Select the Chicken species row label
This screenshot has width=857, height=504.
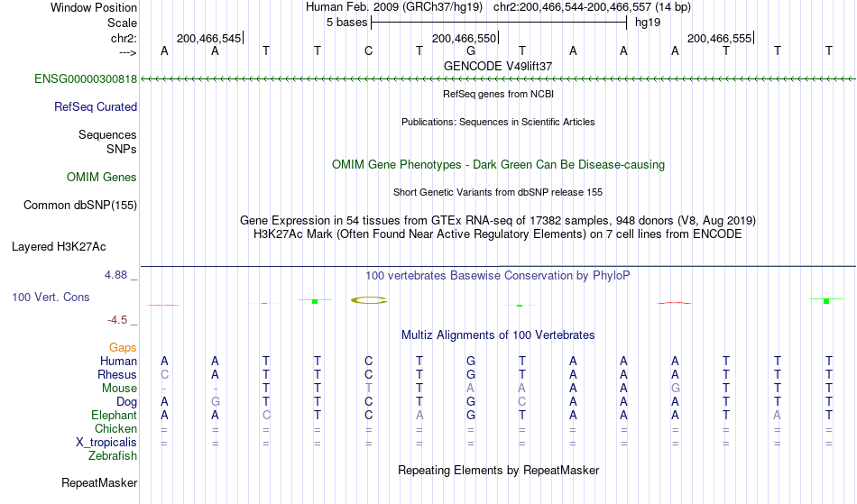(x=115, y=428)
